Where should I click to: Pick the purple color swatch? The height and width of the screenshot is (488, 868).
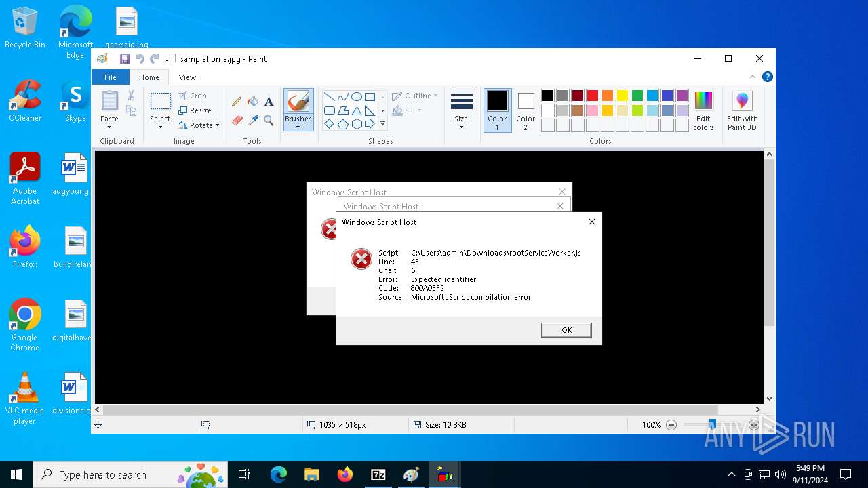click(682, 96)
